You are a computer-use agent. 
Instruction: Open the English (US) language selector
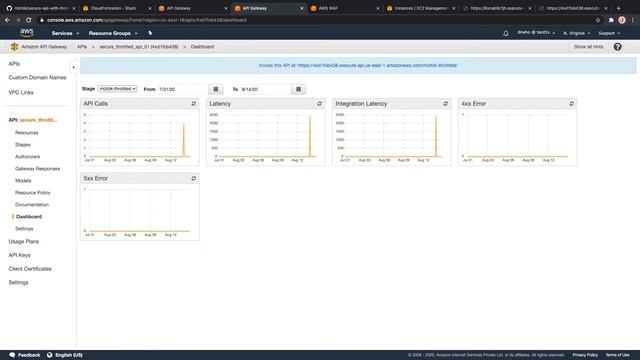tap(69, 355)
